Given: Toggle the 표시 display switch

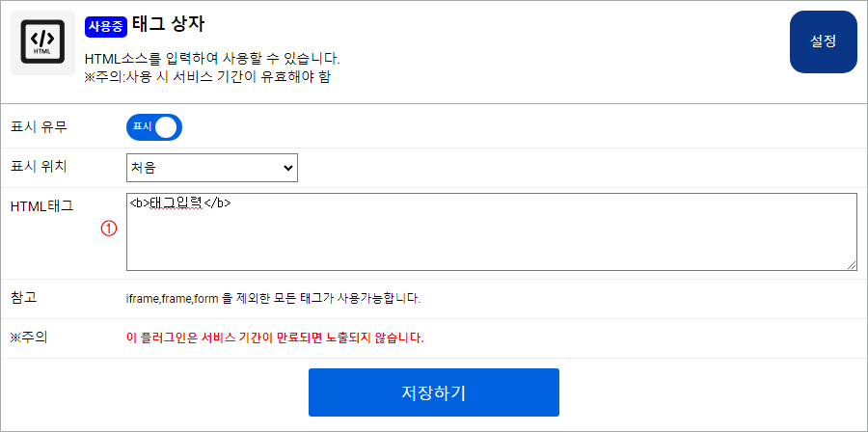Looking at the screenshot, I should [x=154, y=127].
